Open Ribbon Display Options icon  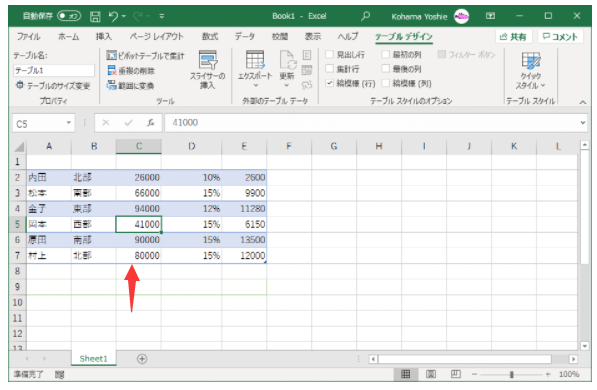(x=490, y=16)
